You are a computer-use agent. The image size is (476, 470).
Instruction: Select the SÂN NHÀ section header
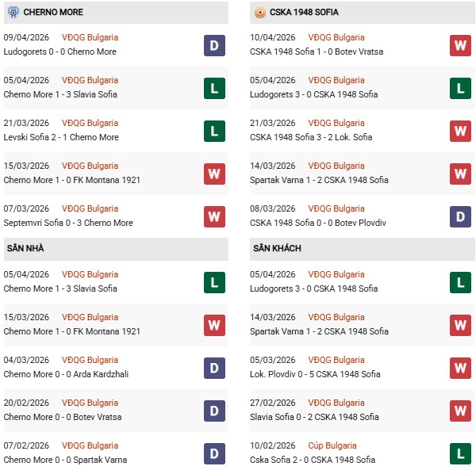click(25, 249)
